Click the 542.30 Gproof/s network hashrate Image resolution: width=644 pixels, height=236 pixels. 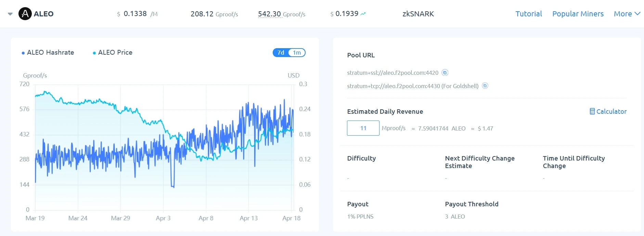pos(282,14)
